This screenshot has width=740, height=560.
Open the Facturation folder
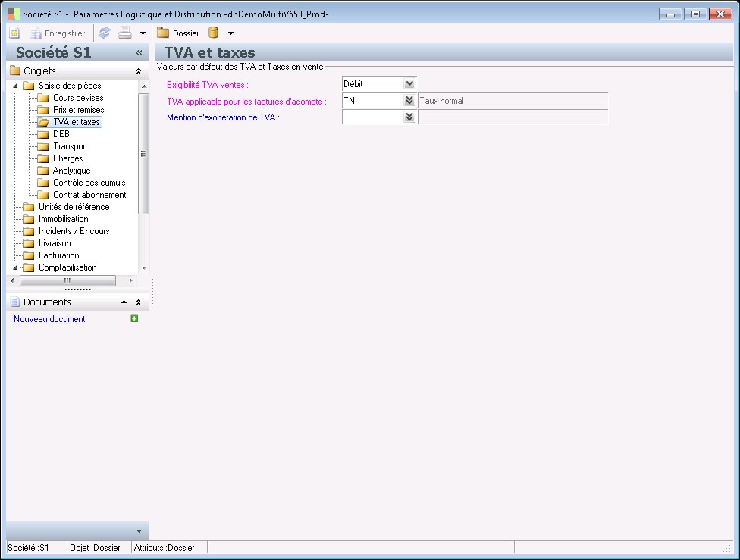[51, 255]
